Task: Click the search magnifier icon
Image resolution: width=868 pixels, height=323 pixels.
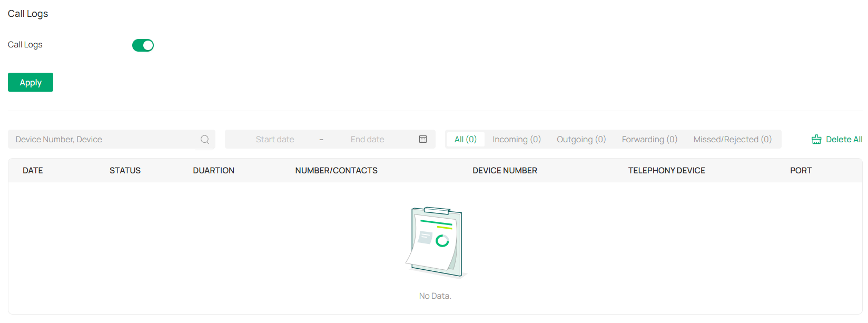Action: 205,140
